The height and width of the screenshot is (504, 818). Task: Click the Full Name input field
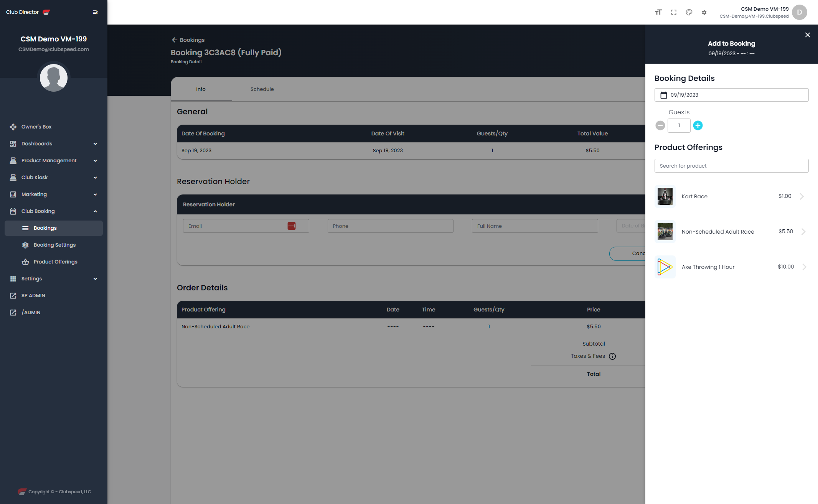535,226
